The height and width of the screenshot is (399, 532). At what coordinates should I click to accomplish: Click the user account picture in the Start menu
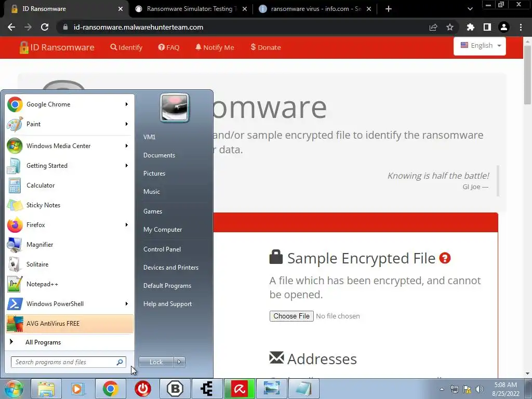pyautogui.click(x=175, y=108)
